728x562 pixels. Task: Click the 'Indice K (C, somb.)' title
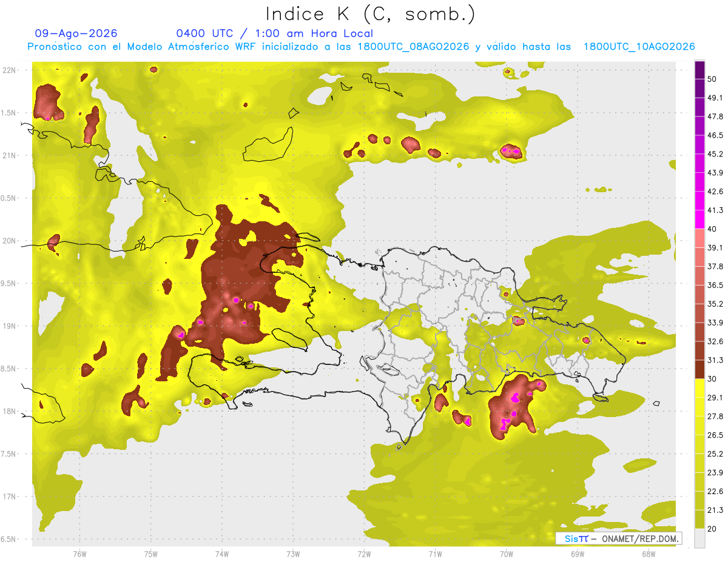370,14
